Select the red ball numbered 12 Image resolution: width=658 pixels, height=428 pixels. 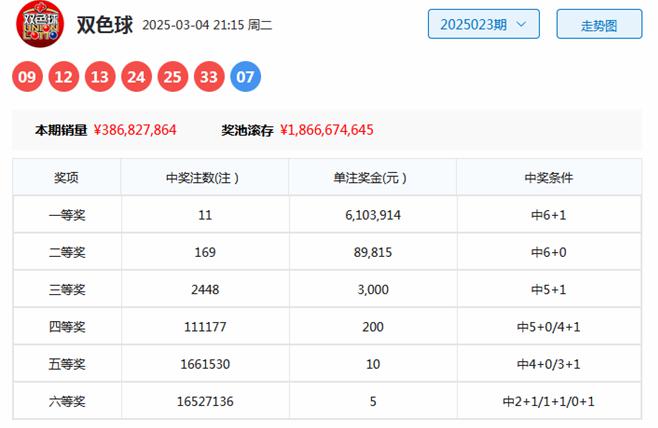(x=66, y=76)
